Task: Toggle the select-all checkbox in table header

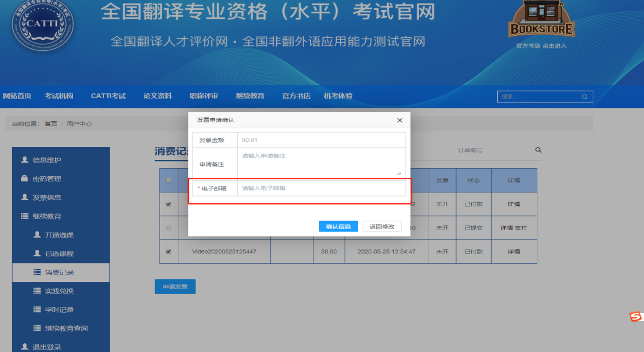Action: pos(169,180)
